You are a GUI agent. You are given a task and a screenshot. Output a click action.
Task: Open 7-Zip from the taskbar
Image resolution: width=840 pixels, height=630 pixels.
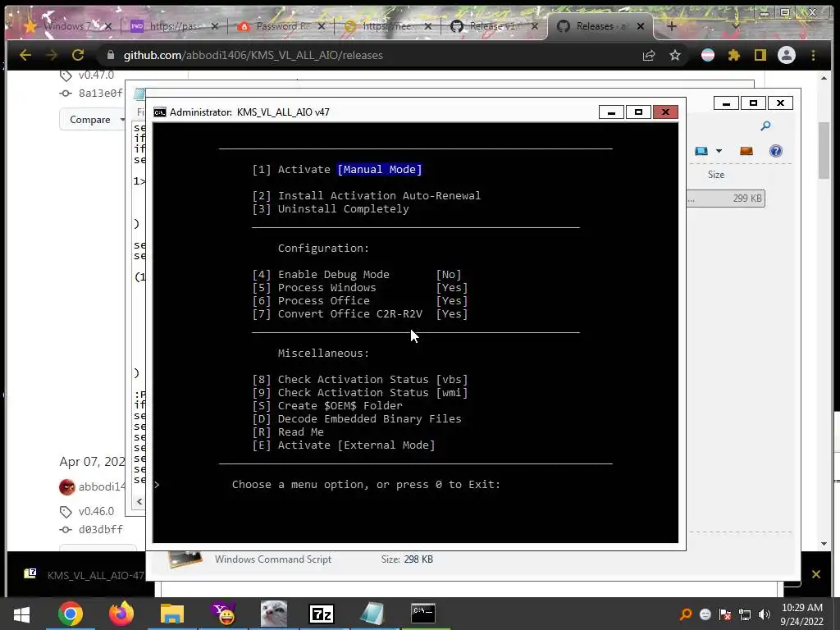pyautogui.click(x=322, y=614)
